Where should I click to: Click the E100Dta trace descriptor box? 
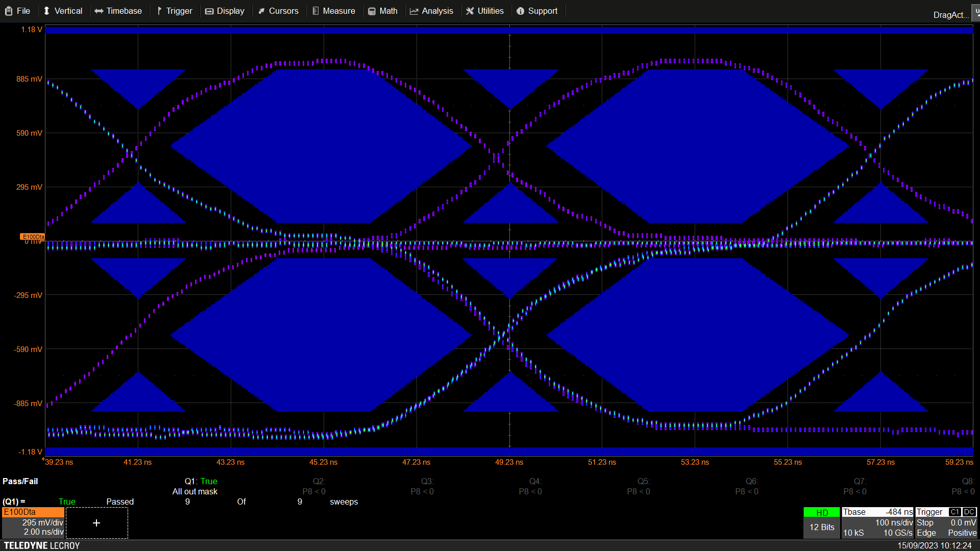(x=33, y=522)
